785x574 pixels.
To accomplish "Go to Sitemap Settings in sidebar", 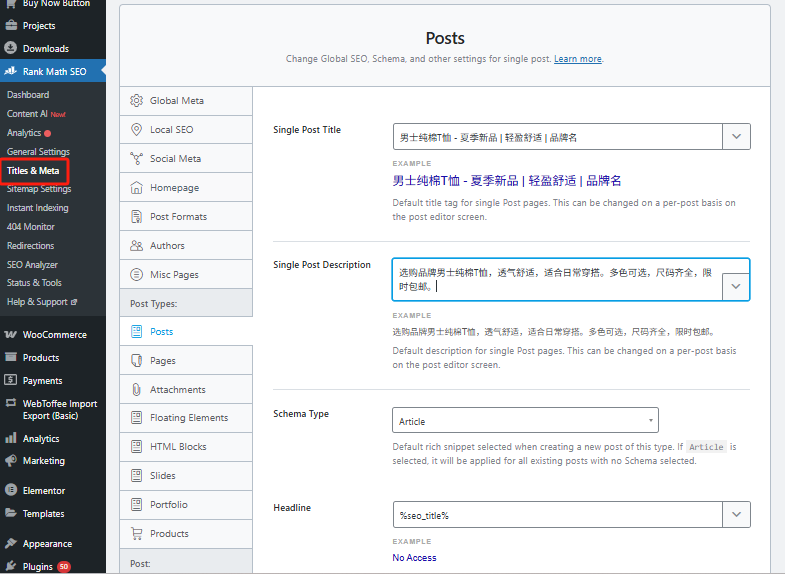I will pos(39,189).
